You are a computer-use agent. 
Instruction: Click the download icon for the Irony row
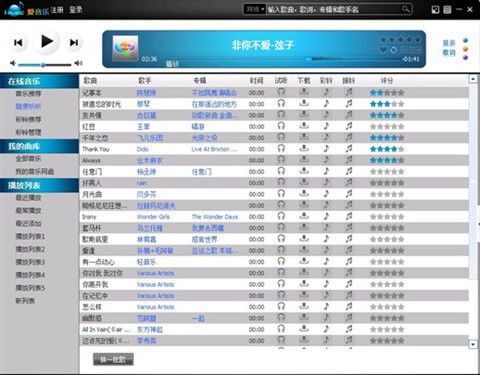pyautogui.click(x=303, y=216)
